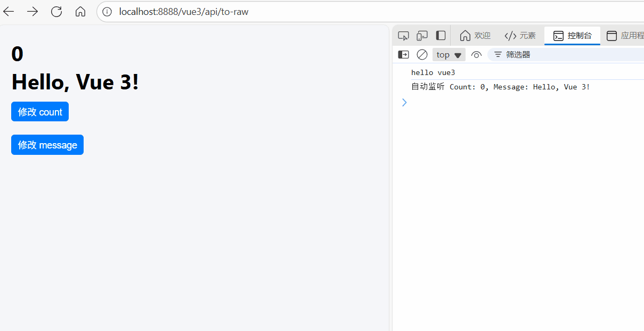Open the top JavaScript context dropdown
Viewport: 644px width, 331px height.
pyautogui.click(x=449, y=55)
